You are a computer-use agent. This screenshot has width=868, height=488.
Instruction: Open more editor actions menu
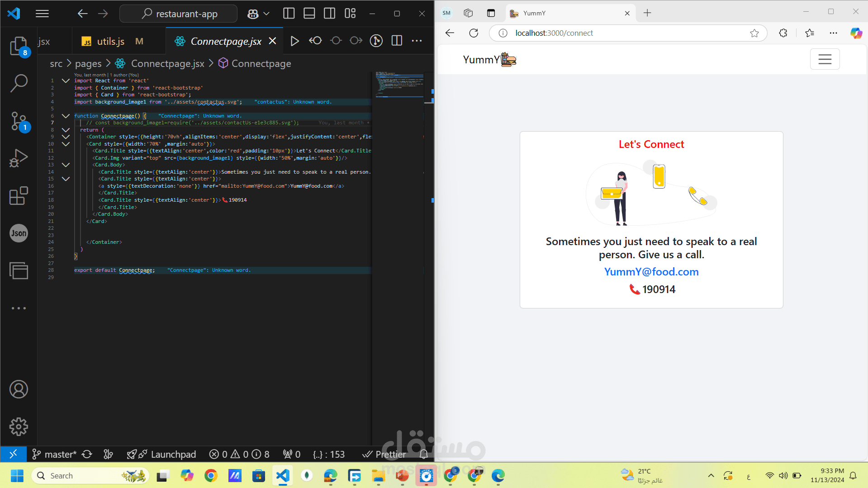417,41
